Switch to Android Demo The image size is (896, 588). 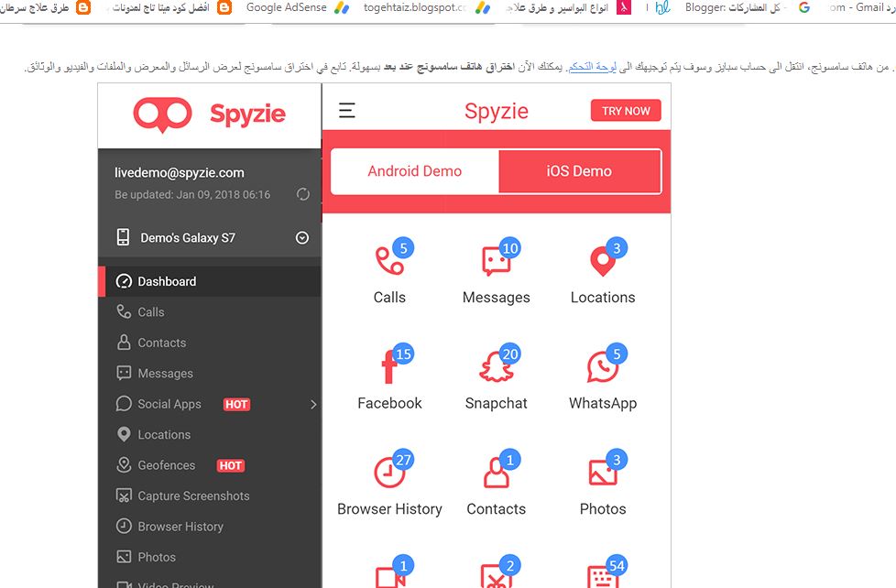point(415,171)
